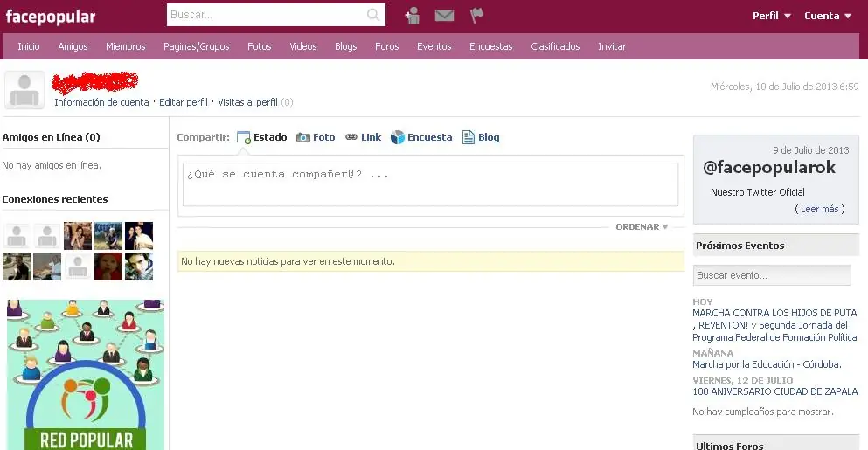Screen dimensions: 868x450
Task: Click the Foto camera icon
Action: coord(302,137)
